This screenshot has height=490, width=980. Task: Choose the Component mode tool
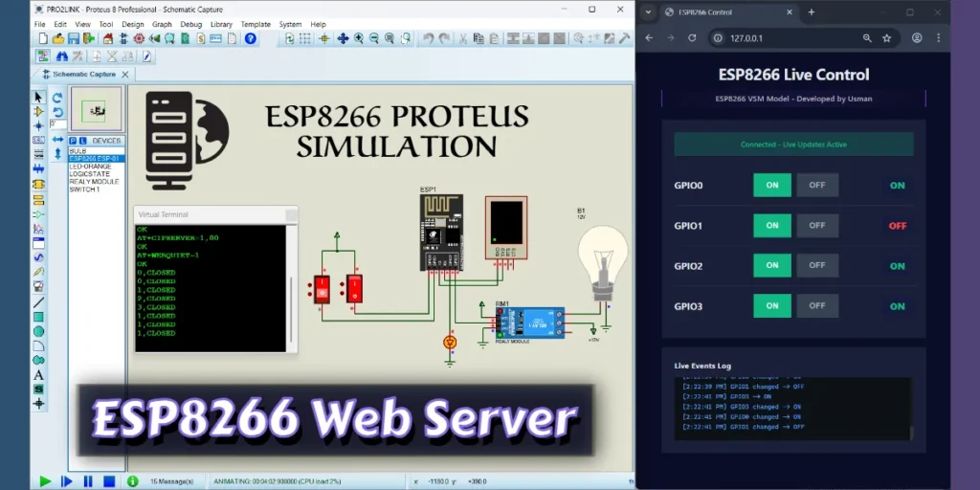pyautogui.click(x=38, y=111)
